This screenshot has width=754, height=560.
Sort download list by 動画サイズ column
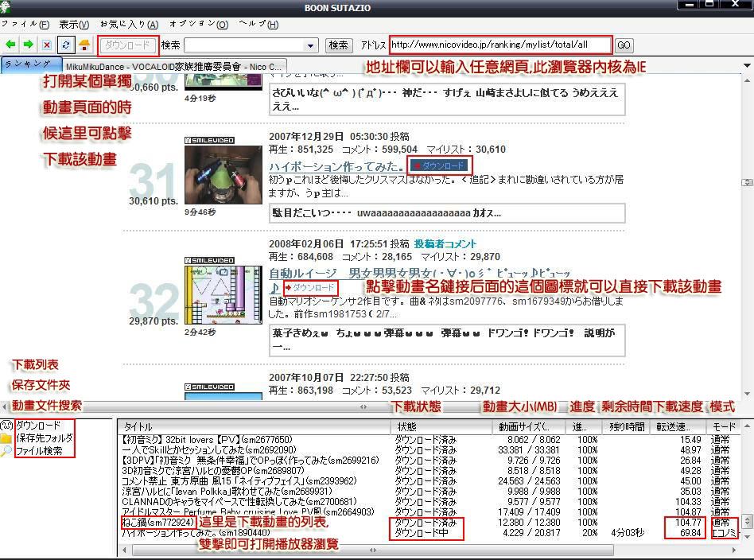(530, 426)
